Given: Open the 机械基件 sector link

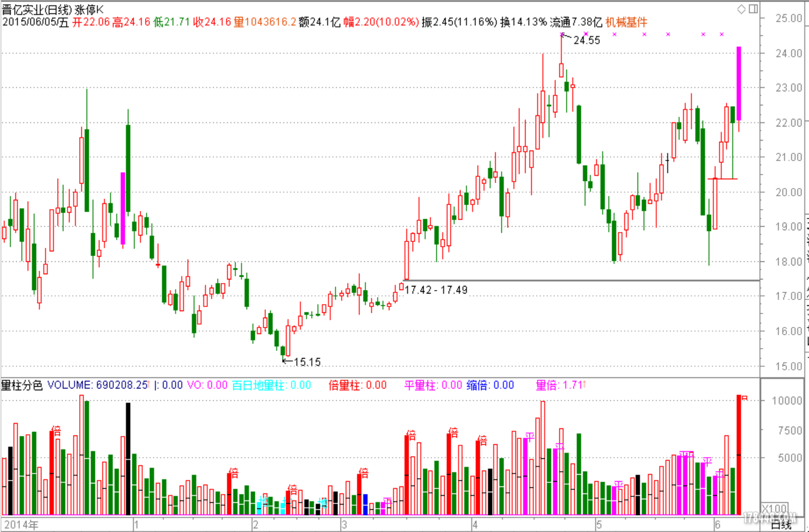Looking at the screenshot, I should [626, 22].
